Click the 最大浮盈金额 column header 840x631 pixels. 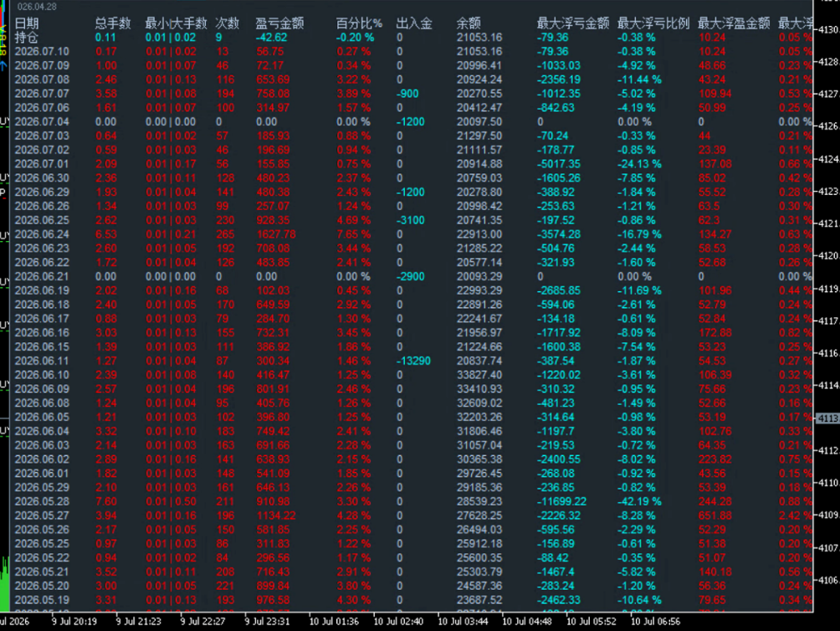(x=734, y=23)
